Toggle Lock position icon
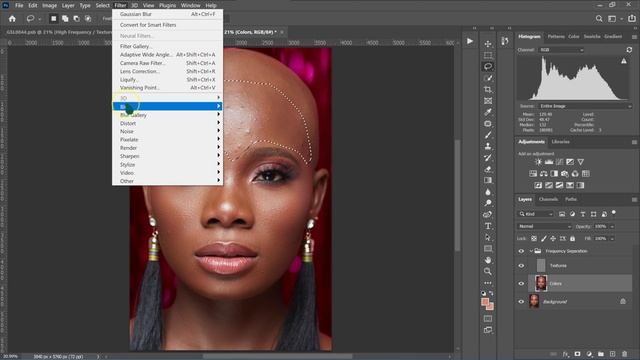The width and height of the screenshot is (640, 360). click(553, 238)
